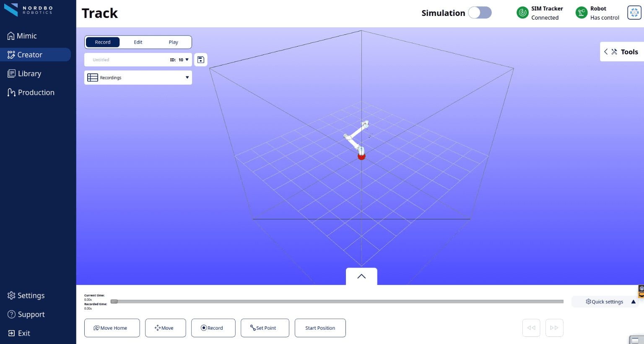Rewind using the double left arrow button
The height and width of the screenshot is (344, 644).
tap(531, 328)
